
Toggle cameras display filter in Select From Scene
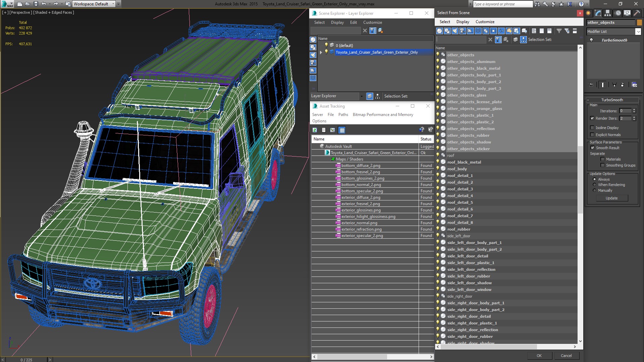(463, 31)
